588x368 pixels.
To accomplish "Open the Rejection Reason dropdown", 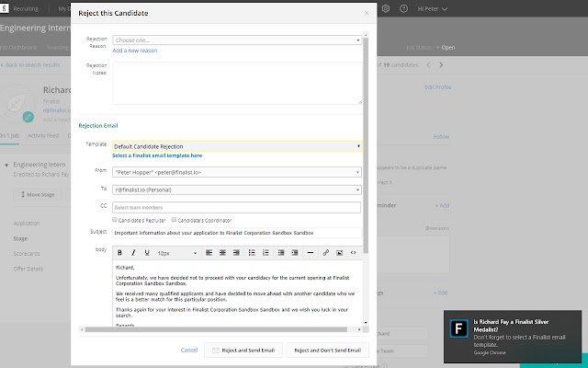I will pos(237,40).
